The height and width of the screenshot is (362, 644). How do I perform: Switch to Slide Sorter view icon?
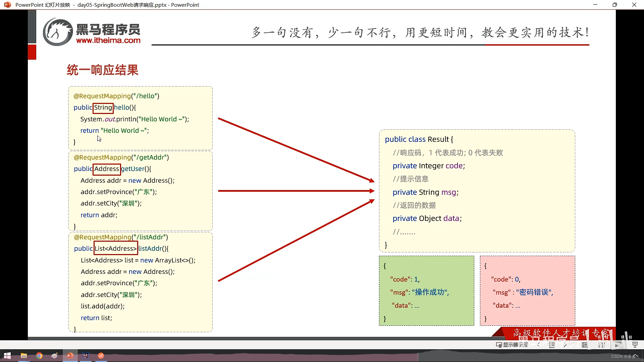pyautogui.click(x=602, y=345)
